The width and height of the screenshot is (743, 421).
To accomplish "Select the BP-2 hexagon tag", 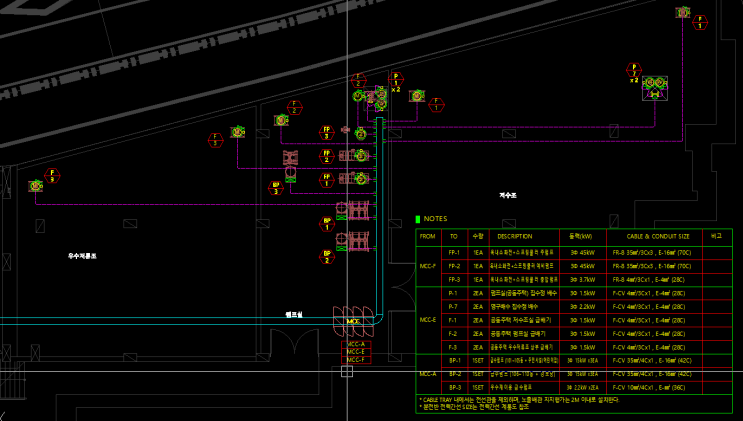I will [327, 257].
